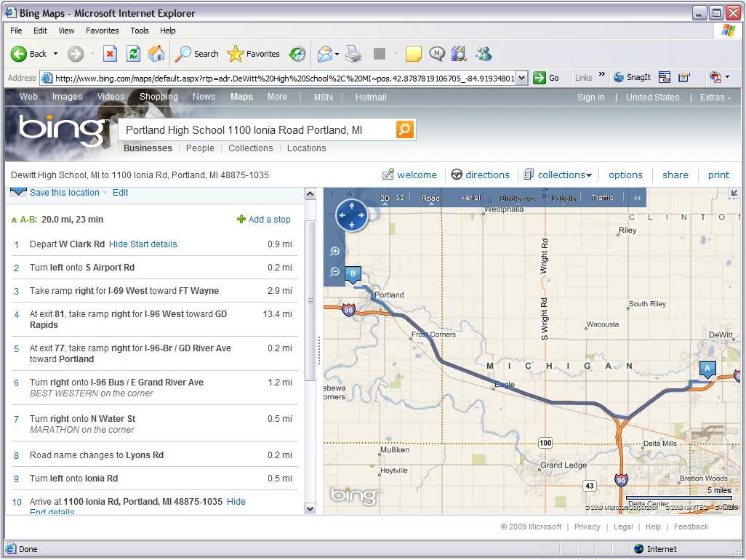
Task: Open the address bar dropdown arrow
Action: click(x=522, y=78)
